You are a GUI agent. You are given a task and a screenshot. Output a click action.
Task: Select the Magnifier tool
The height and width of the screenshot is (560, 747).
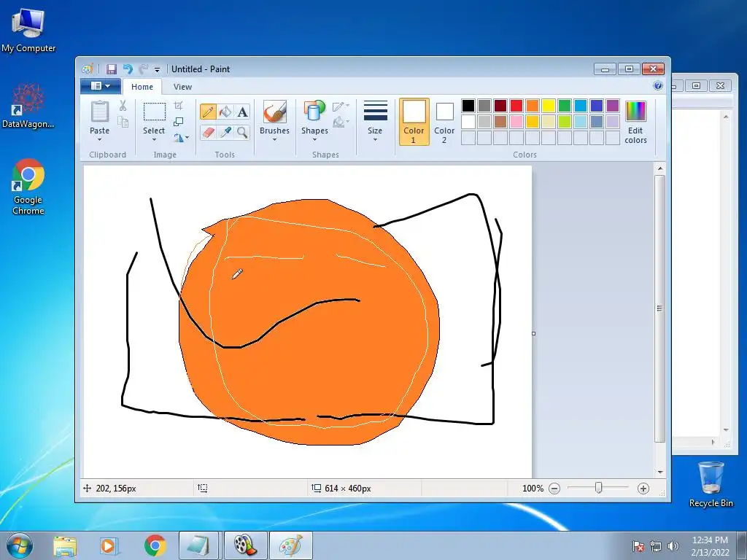point(242,132)
